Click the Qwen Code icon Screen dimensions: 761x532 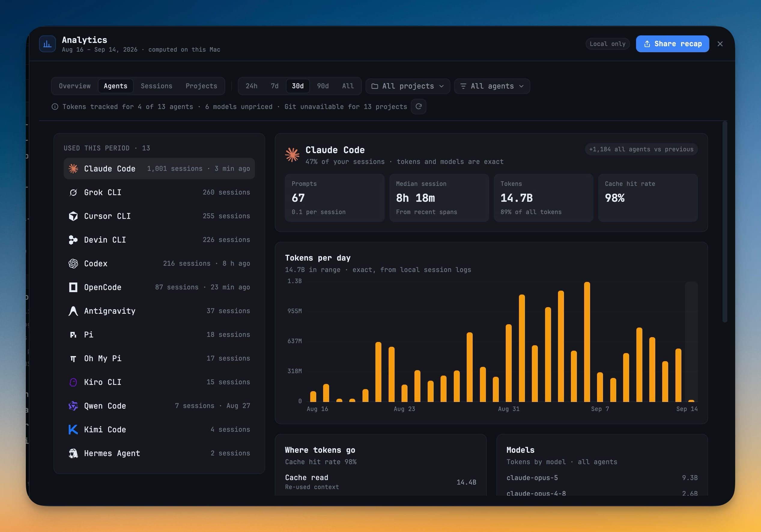[x=73, y=406]
